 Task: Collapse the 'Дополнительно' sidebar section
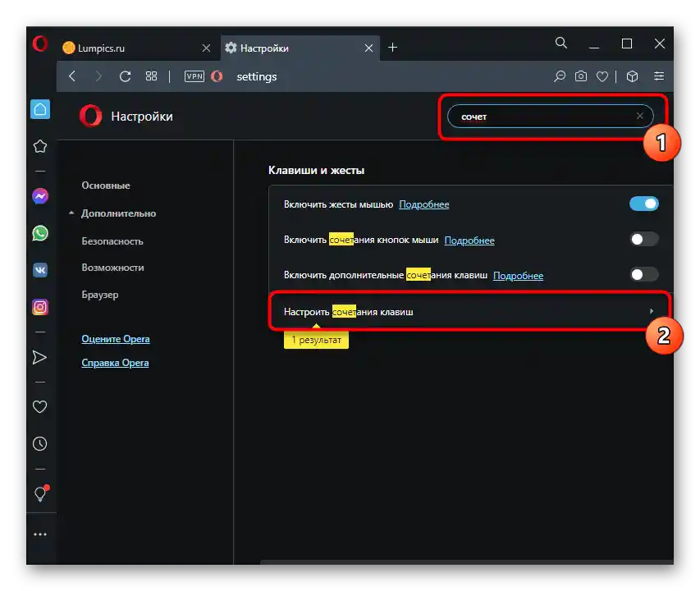tap(118, 213)
